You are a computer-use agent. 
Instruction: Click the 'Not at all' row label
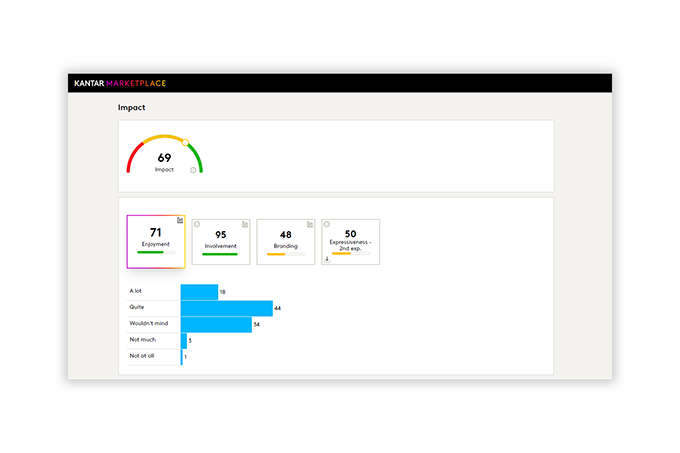pyautogui.click(x=142, y=356)
